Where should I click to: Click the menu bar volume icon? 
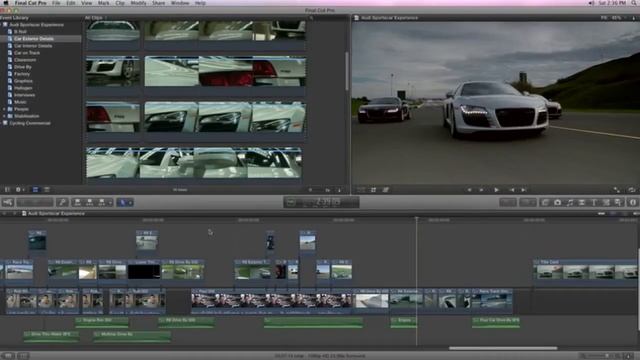click(591, 3)
